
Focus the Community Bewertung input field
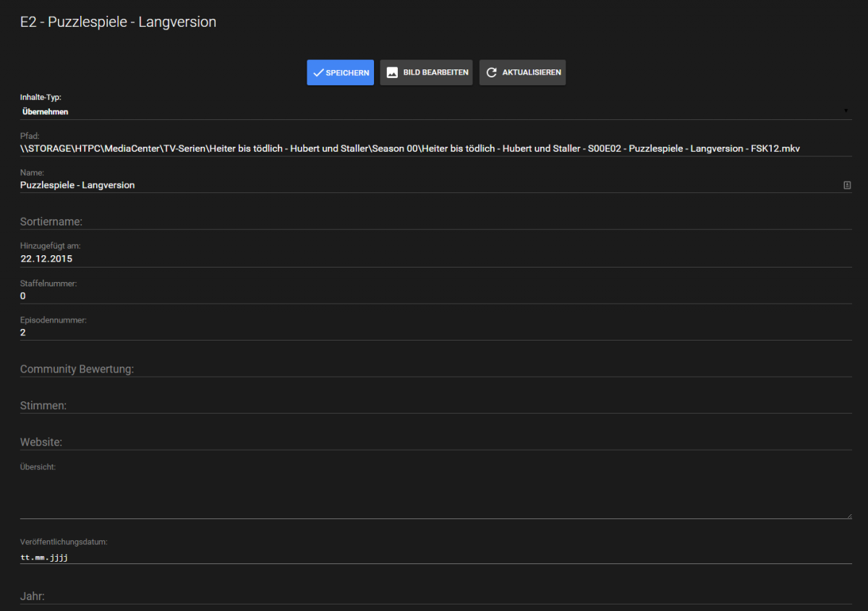(435, 369)
